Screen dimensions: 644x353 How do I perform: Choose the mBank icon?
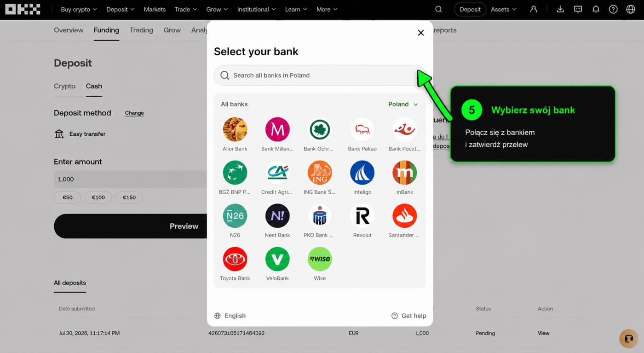tap(404, 173)
